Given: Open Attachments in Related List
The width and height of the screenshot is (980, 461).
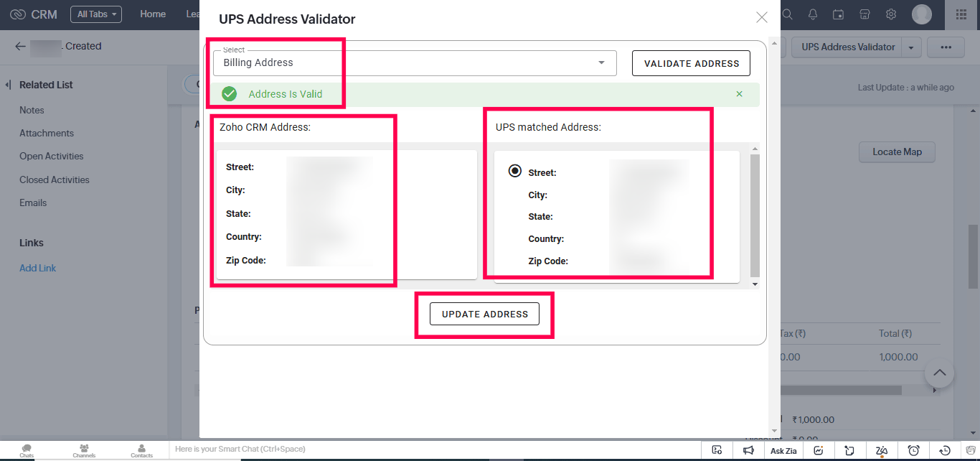Looking at the screenshot, I should [x=47, y=133].
